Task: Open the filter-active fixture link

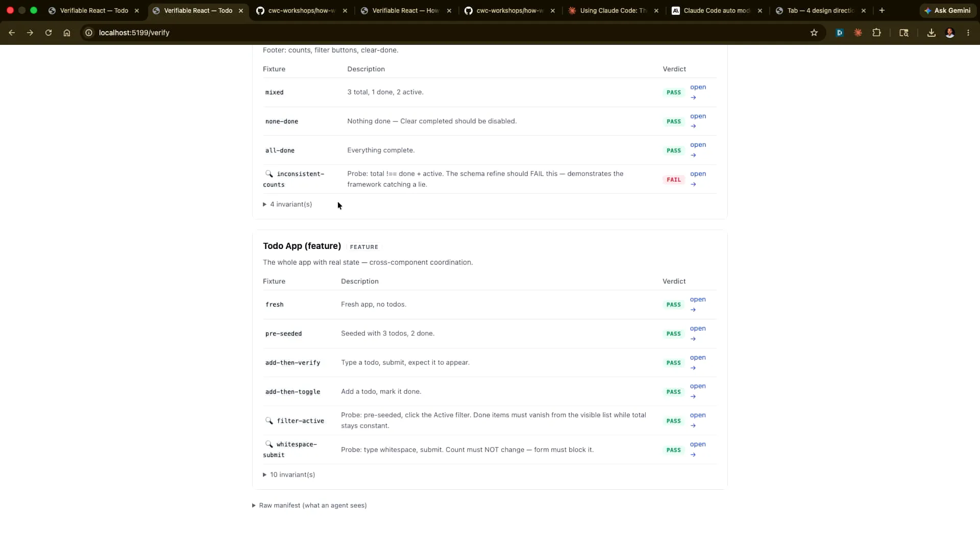Action: (698, 420)
